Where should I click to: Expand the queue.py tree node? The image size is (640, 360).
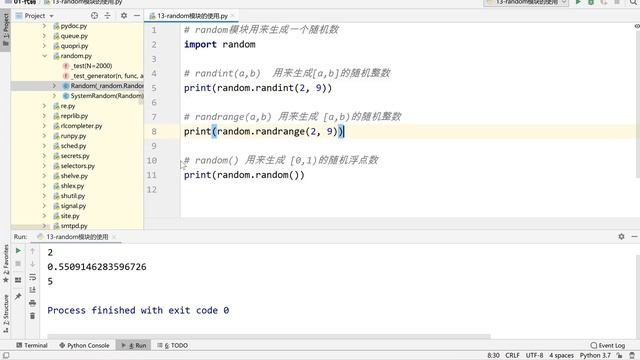(x=44, y=36)
